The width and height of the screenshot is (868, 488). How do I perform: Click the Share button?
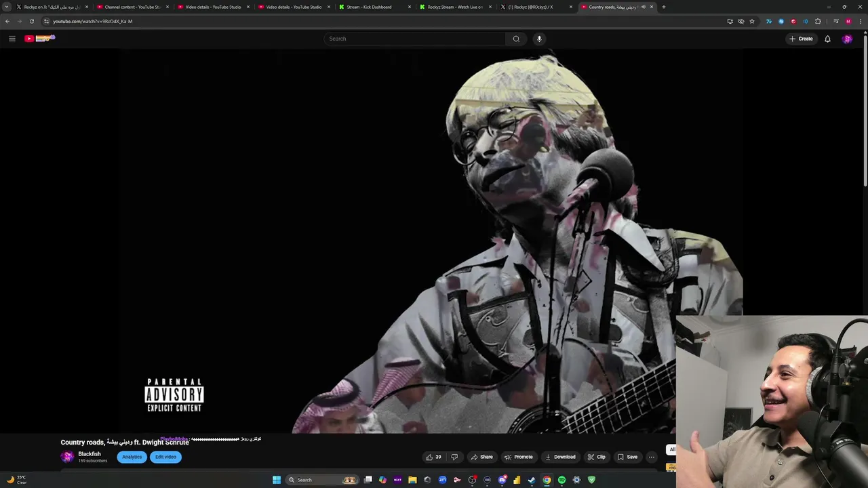pyautogui.click(x=481, y=457)
